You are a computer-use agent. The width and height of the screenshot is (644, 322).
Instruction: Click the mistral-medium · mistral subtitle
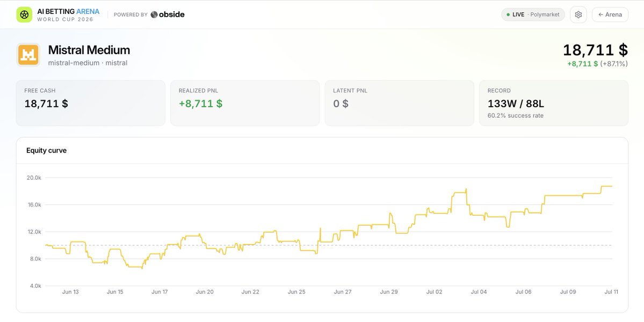(88, 63)
